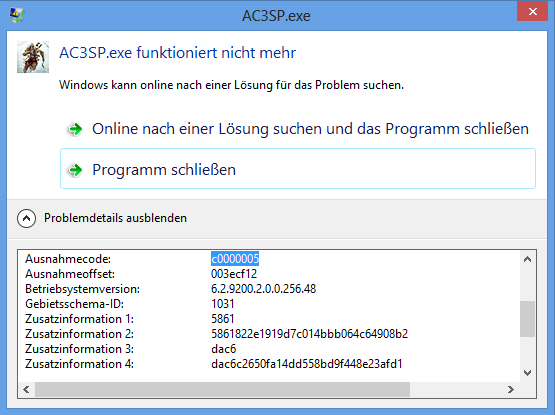The width and height of the screenshot is (555, 415).
Task: Click details list scroll down arrow
Action: [x=527, y=373]
